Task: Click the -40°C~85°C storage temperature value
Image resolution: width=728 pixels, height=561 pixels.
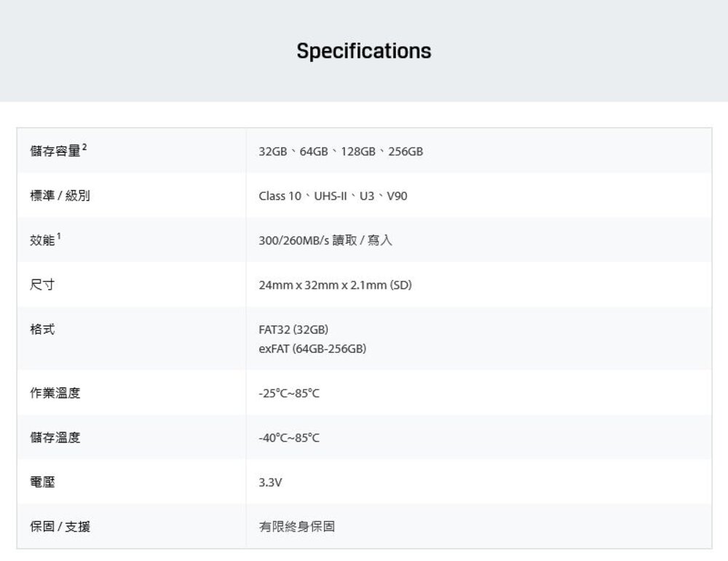Action: [289, 437]
